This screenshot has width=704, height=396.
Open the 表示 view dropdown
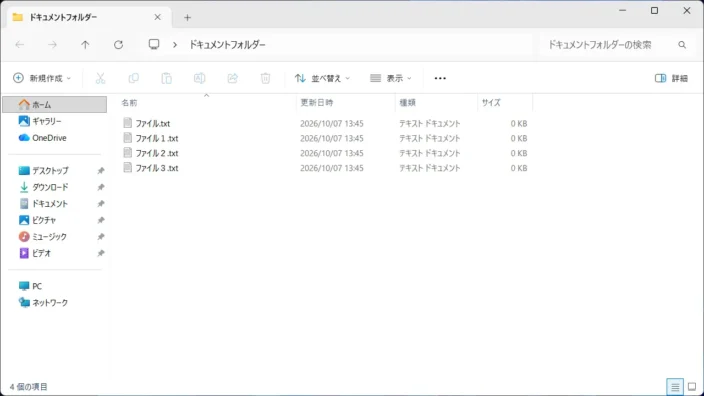click(391, 78)
